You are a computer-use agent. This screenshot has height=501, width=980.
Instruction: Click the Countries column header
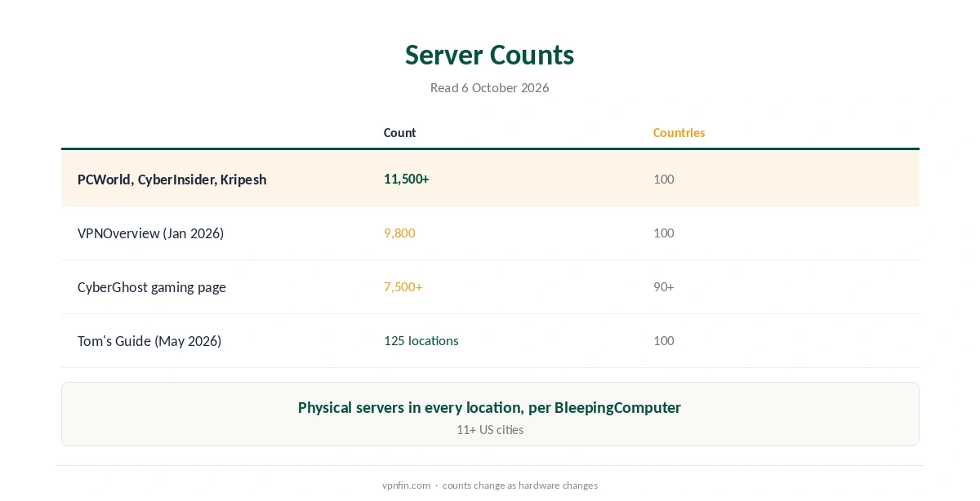pos(679,132)
